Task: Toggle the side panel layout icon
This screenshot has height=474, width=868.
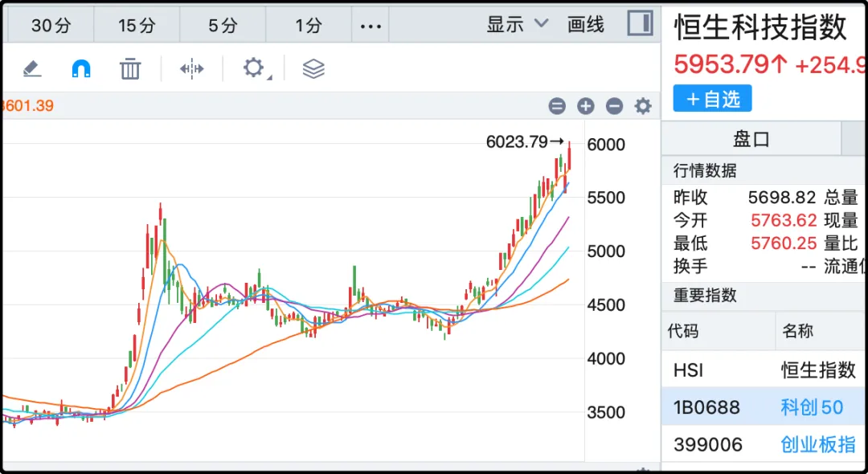Action: point(641,23)
